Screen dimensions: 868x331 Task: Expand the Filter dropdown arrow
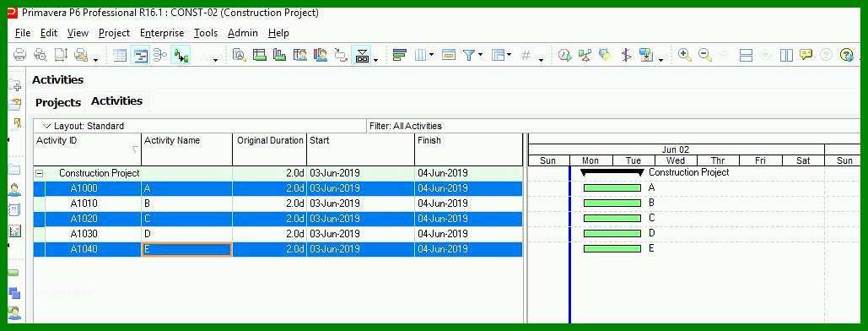[x=480, y=55]
